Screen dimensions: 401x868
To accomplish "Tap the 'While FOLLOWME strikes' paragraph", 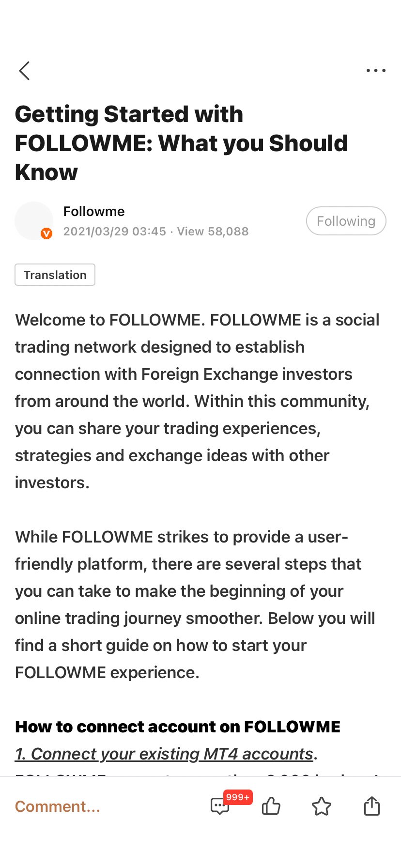I will (x=195, y=604).
